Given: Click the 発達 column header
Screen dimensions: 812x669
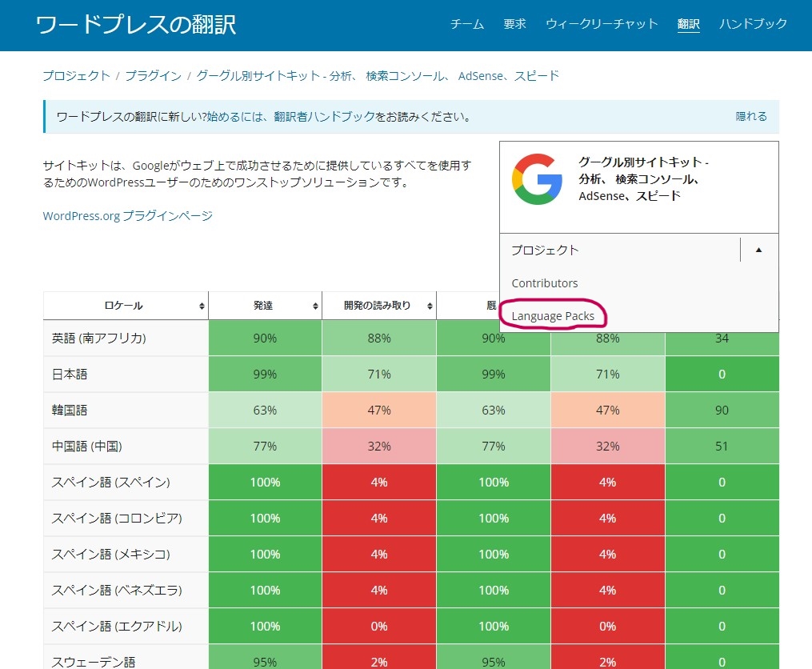Looking at the screenshot, I should coord(263,306).
